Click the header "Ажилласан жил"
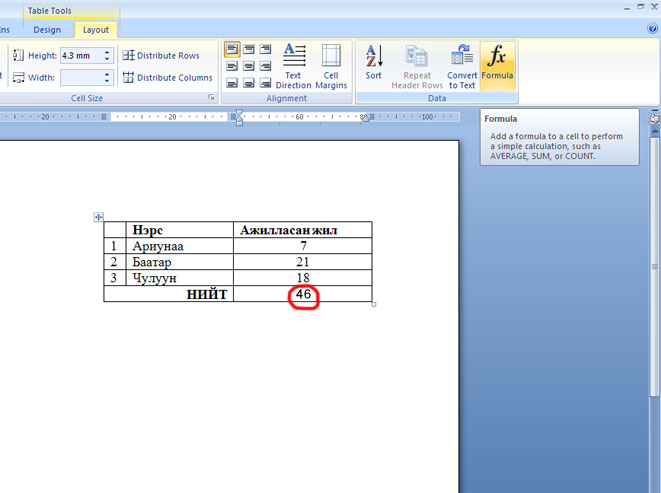Screen dimensions: 661x493 (303, 230)
